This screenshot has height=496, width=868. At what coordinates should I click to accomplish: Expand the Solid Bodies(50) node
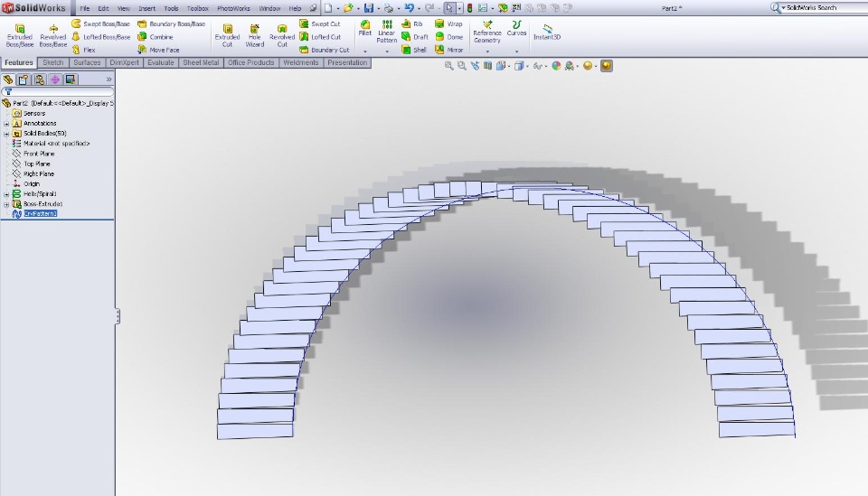6,134
